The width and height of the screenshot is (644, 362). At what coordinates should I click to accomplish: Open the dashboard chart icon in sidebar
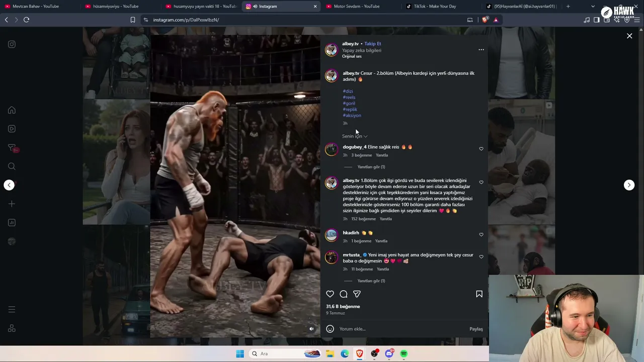(x=12, y=223)
